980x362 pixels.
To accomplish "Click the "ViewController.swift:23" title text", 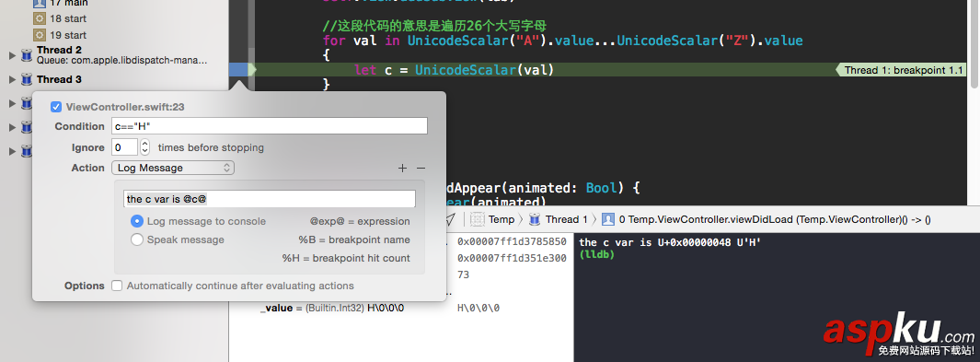I will pos(125,107).
